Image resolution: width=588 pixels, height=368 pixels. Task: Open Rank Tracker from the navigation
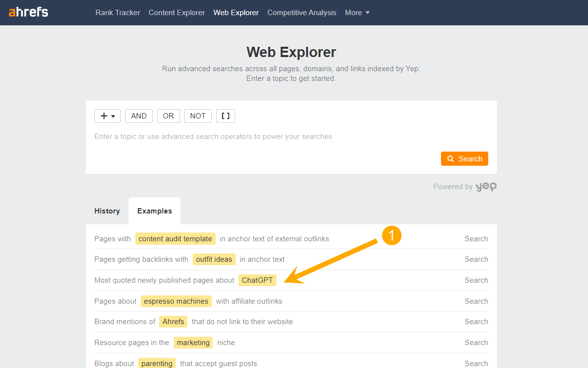(x=117, y=12)
